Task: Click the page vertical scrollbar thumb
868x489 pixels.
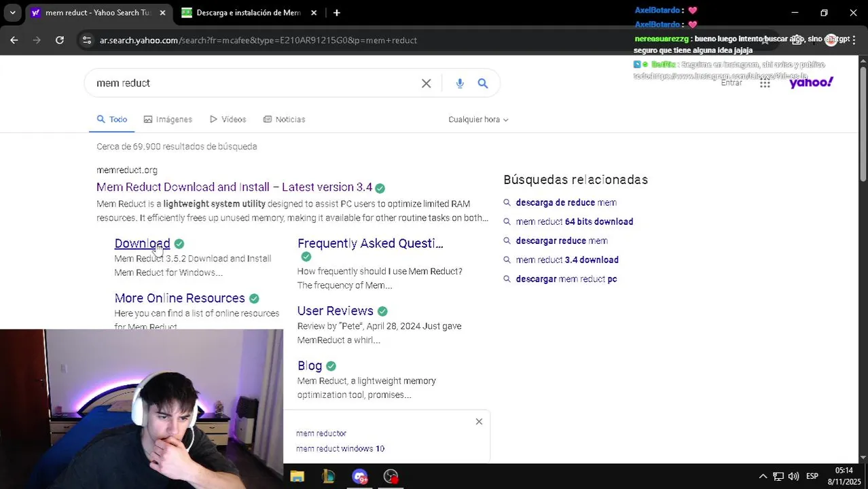Action: (863, 123)
